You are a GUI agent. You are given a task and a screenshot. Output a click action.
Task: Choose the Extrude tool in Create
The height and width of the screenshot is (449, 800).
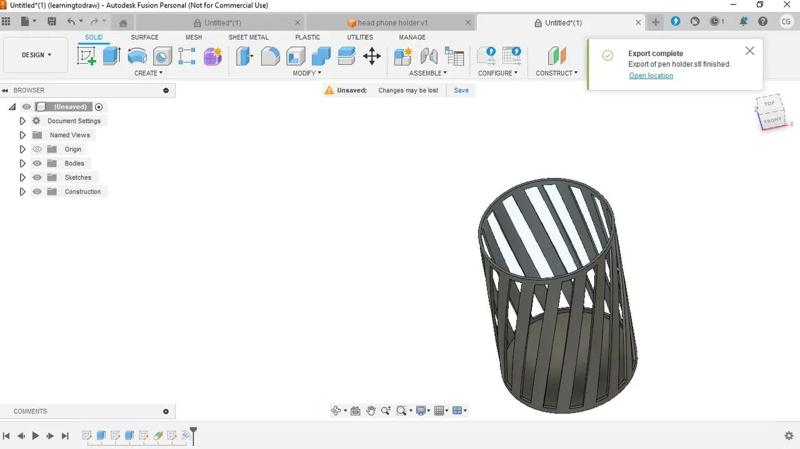click(x=111, y=56)
